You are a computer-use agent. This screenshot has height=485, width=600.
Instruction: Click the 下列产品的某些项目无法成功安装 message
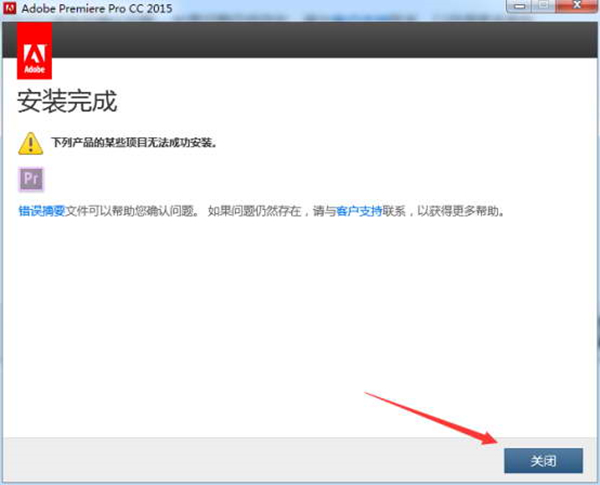pos(134,143)
